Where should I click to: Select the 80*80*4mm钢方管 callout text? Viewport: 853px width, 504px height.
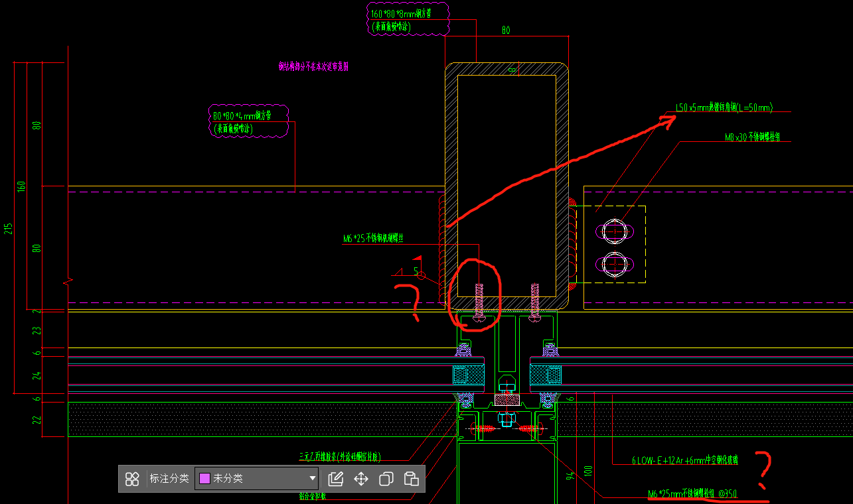pyautogui.click(x=243, y=115)
